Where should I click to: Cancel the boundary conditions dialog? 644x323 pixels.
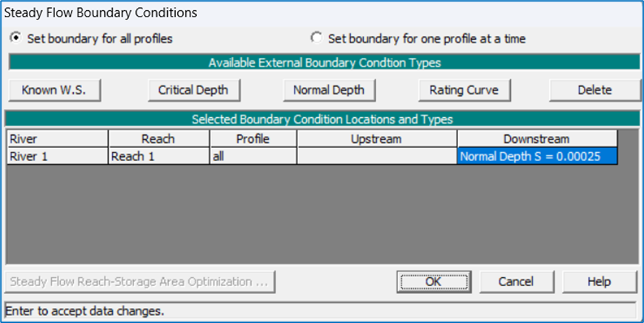click(516, 282)
